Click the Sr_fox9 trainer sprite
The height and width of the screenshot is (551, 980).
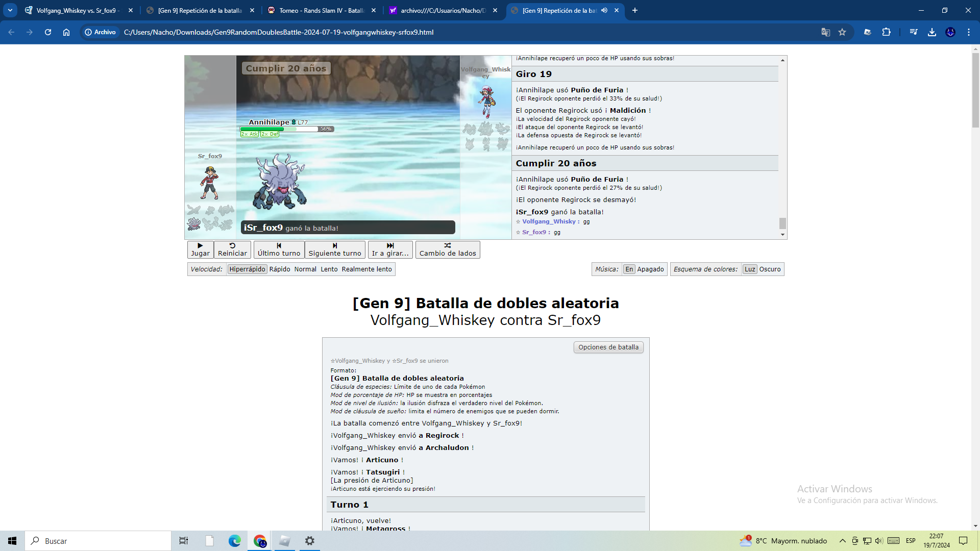[210, 182]
